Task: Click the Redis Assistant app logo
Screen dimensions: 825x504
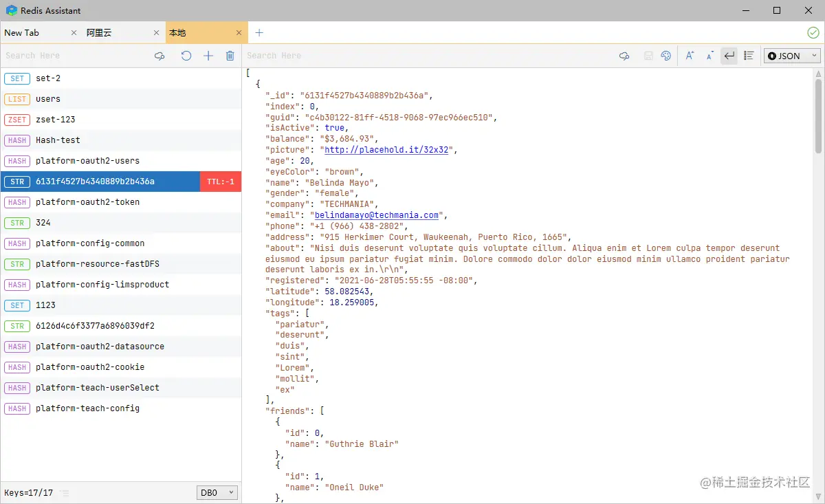Action: point(11,10)
